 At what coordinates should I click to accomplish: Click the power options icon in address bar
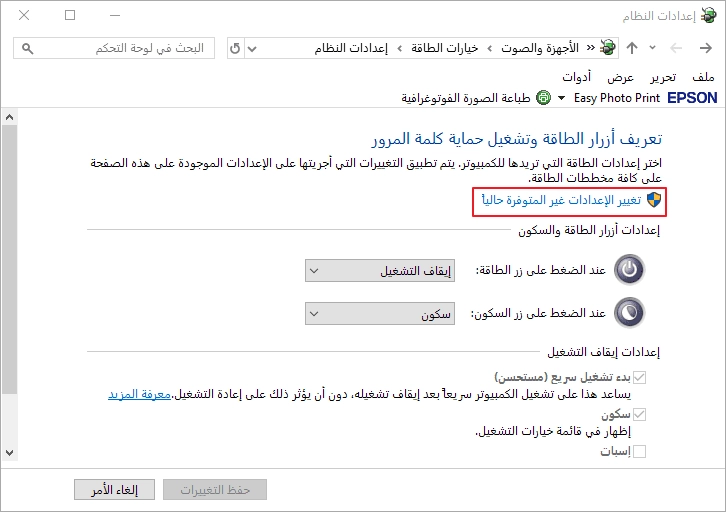[607, 48]
